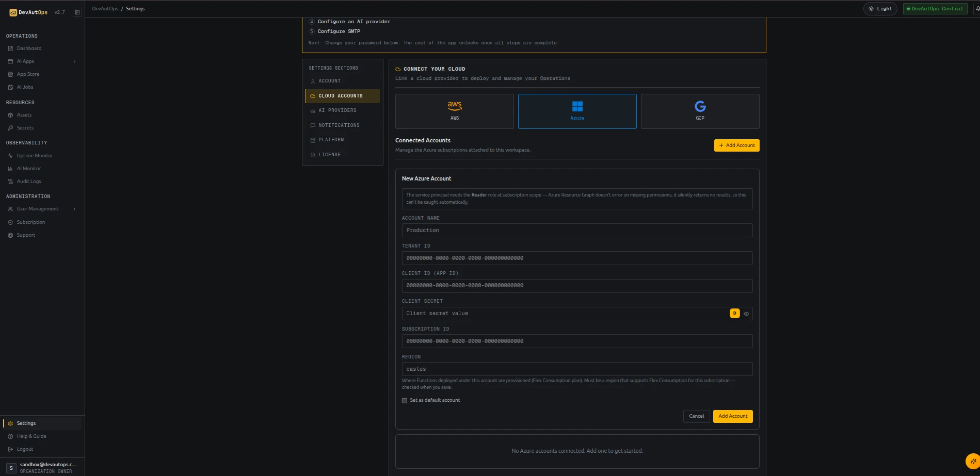Cancel the new Azure account form
Viewport: 980px width, 476px height.
click(x=697, y=416)
